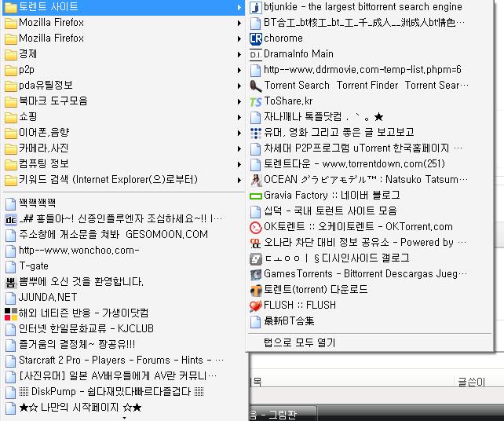Click the Torrent Search Torrent Finder favicon
The height and width of the screenshot is (421, 504).
(256, 86)
